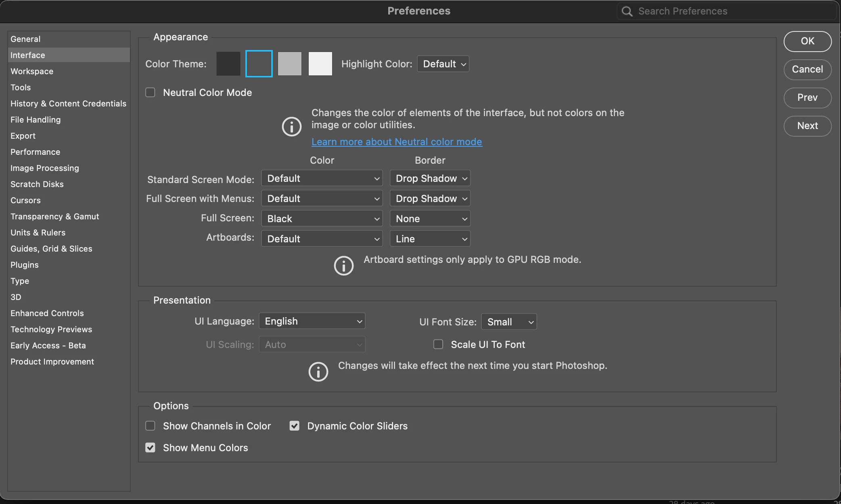Click the info icon beside Neutral color description
The width and height of the screenshot is (841, 504).
(291, 127)
